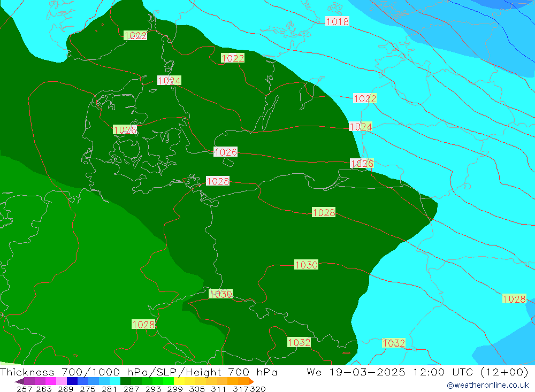Select the 305 legend value

[197, 389]
